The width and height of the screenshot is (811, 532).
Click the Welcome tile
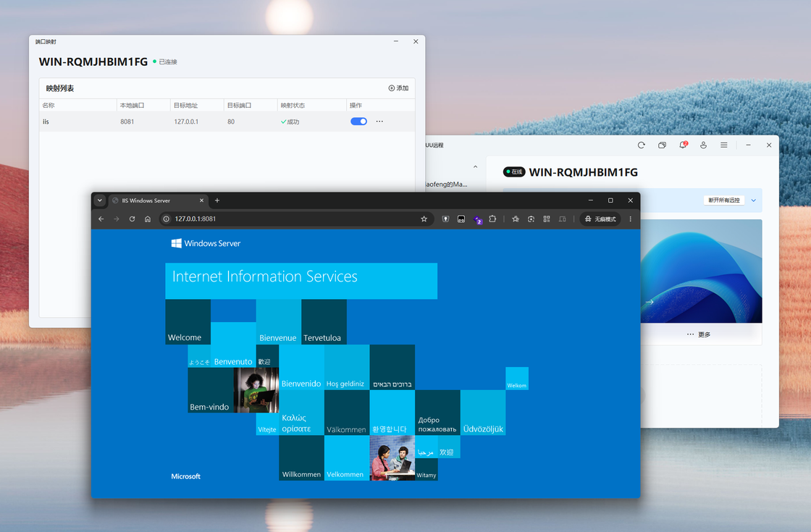pos(188,321)
